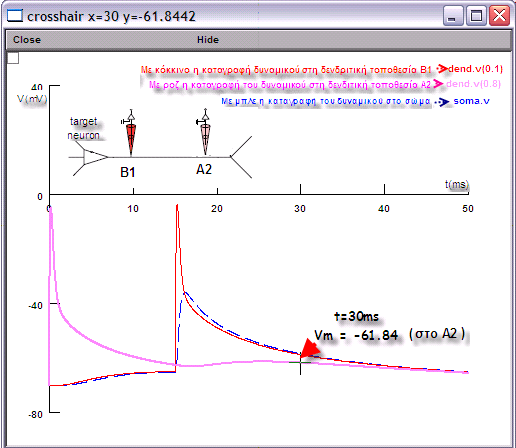
Task: Click the B1 label under dendrite
Action: pos(128,172)
